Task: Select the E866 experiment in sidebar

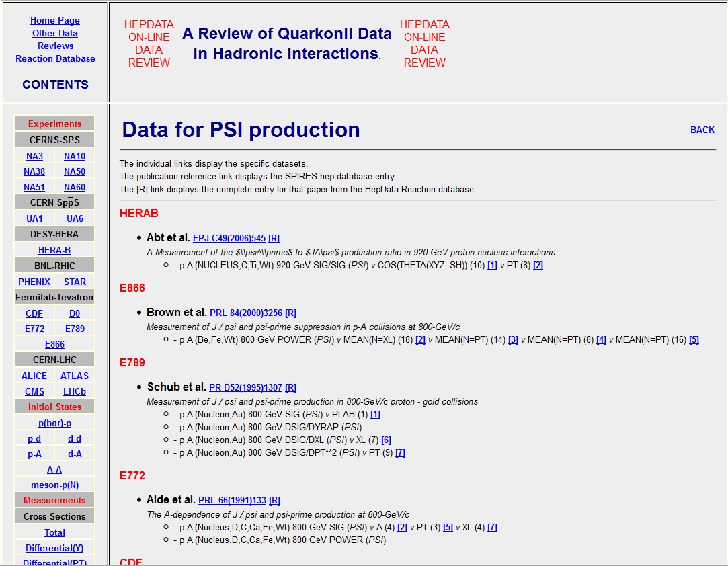Action: (x=54, y=345)
